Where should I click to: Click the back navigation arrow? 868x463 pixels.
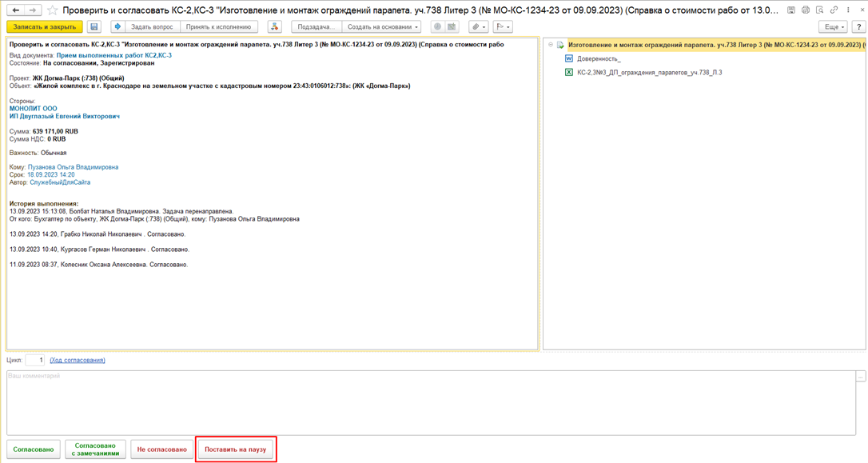[16, 10]
